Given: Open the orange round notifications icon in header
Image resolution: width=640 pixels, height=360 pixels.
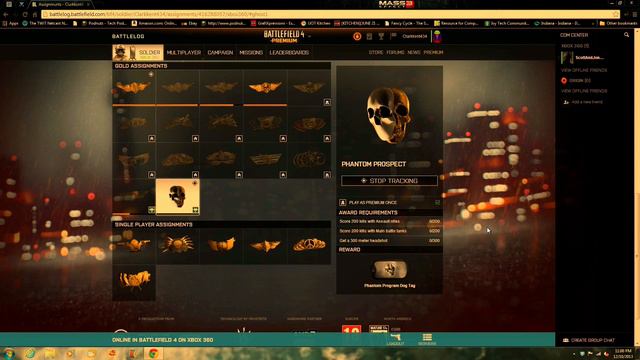Looking at the screenshot, I should [x=357, y=36].
